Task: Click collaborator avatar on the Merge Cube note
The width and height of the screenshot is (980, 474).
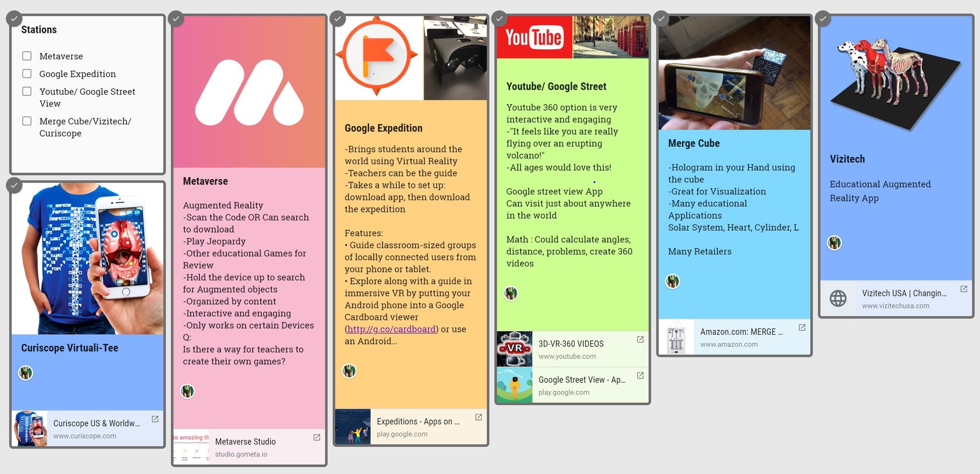Action: [x=673, y=282]
